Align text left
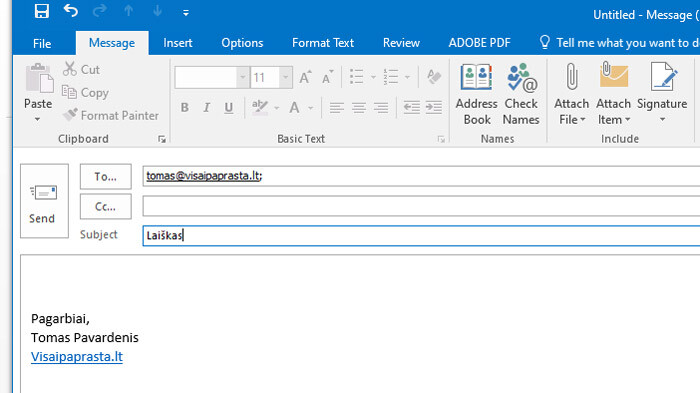 pyautogui.click(x=337, y=108)
